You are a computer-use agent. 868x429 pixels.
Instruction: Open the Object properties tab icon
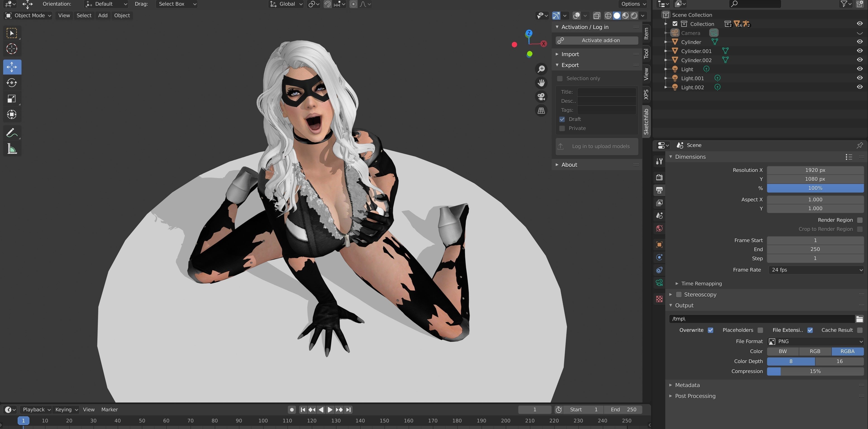(x=659, y=245)
